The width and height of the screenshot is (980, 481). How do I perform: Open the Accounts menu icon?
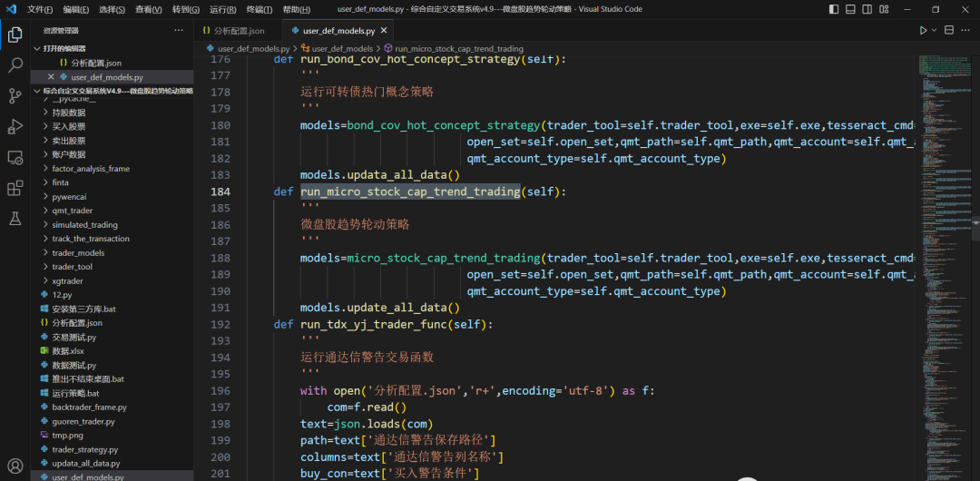click(15, 466)
